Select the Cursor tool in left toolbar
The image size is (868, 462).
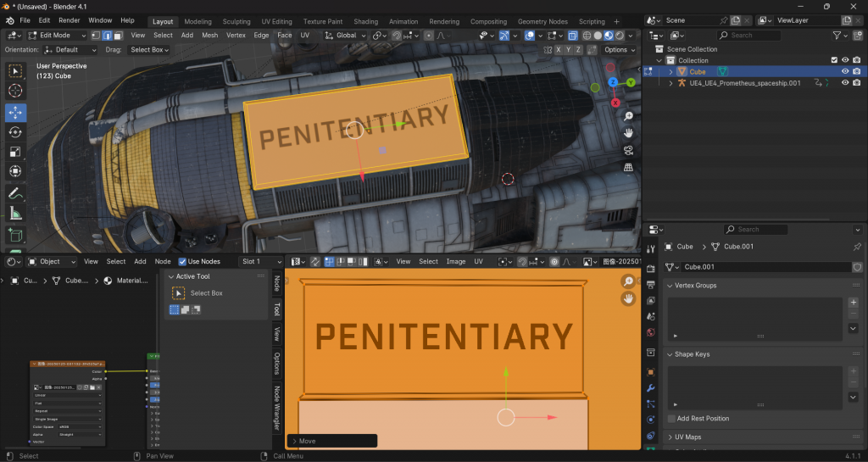coord(15,91)
